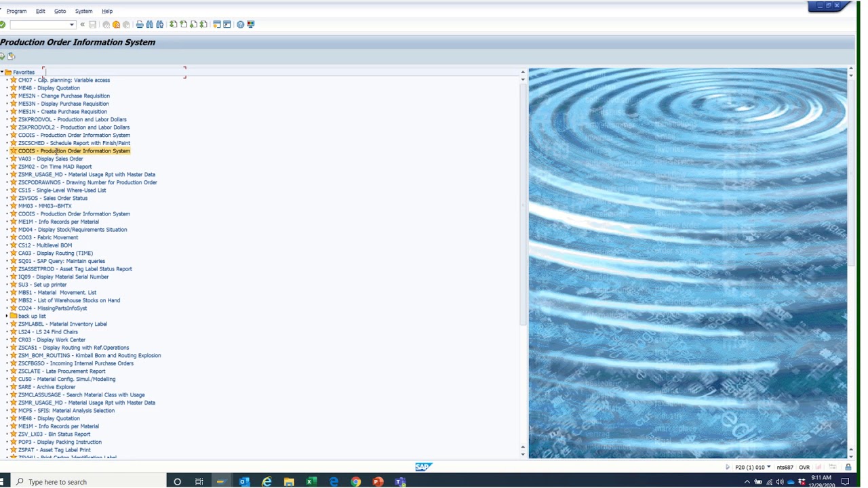Click the status bar lock icon

click(x=848, y=467)
